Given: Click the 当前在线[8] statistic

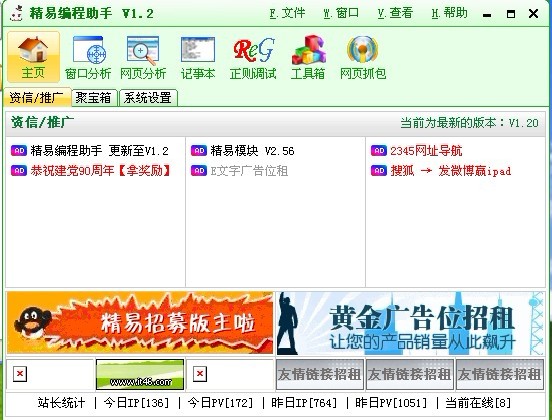Looking at the screenshot, I should tap(478, 403).
